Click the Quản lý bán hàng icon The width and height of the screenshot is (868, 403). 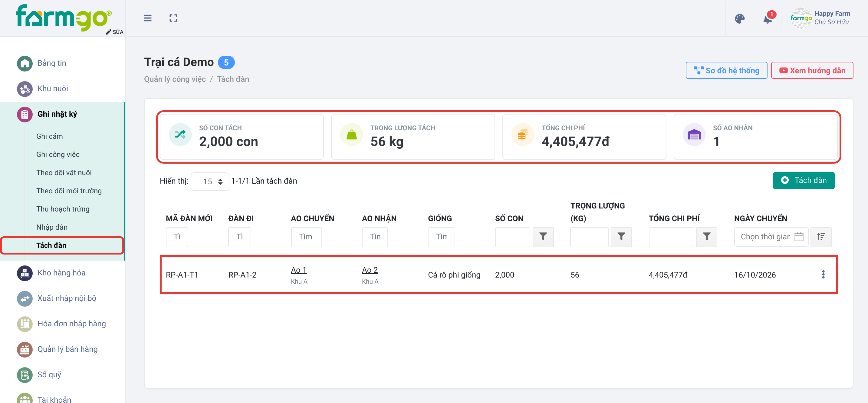25,349
